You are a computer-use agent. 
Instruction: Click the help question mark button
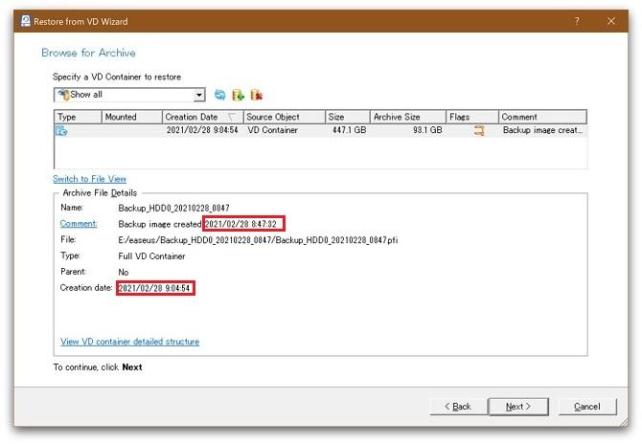[x=577, y=21]
